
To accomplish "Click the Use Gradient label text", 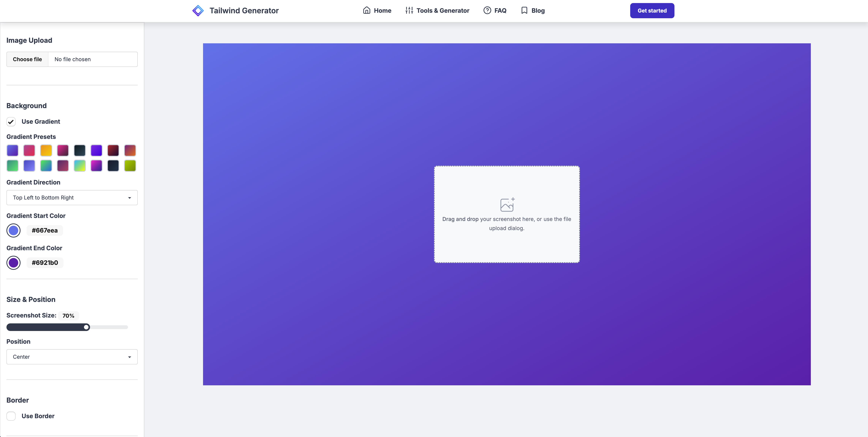I will click(x=41, y=121).
